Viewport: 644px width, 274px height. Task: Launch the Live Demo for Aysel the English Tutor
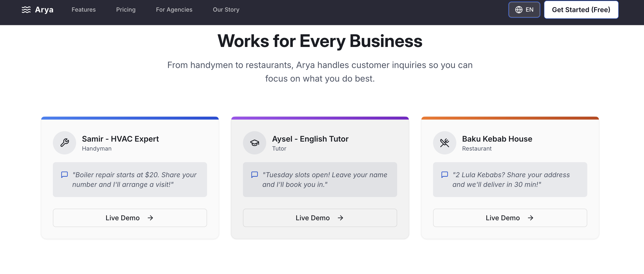(x=320, y=218)
